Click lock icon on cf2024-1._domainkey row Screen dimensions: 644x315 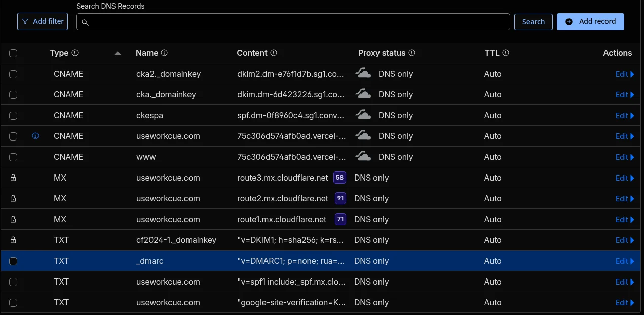[13, 240]
